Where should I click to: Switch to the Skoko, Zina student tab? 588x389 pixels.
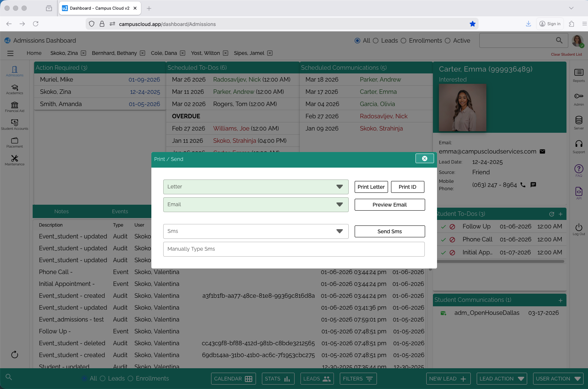(x=64, y=53)
